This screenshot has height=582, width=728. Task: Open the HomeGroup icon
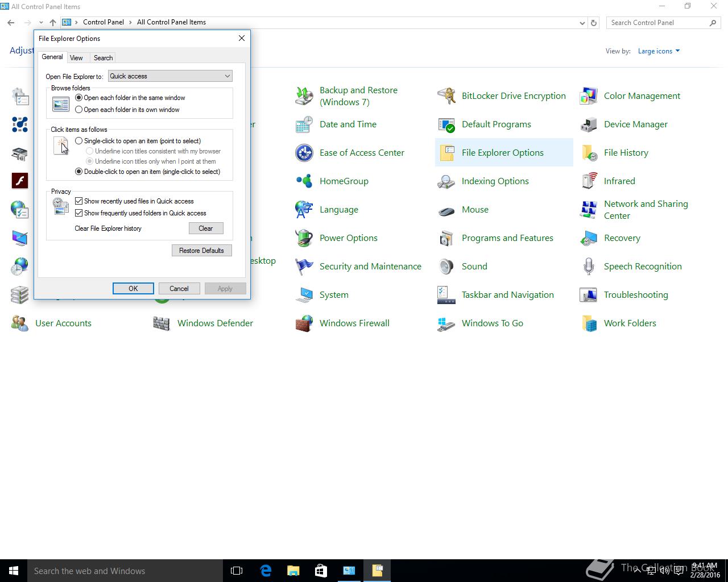click(x=304, y=181)
